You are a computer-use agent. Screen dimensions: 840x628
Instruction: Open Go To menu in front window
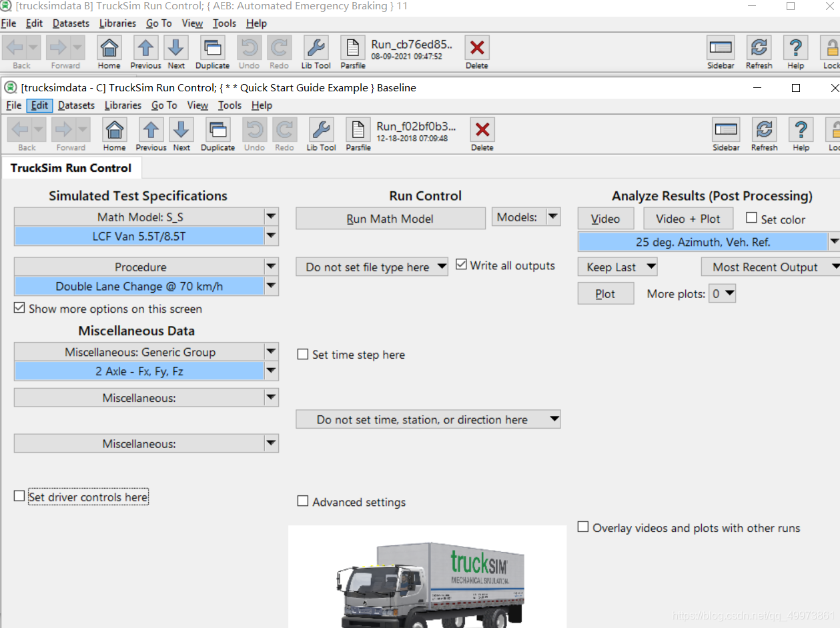click(x=164, y=105)
